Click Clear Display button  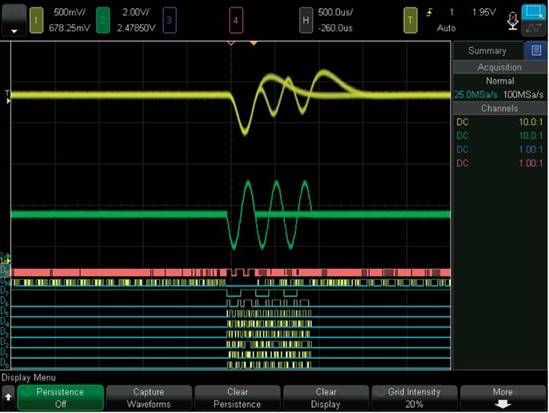pyautogui.click(x=326, y=398)
